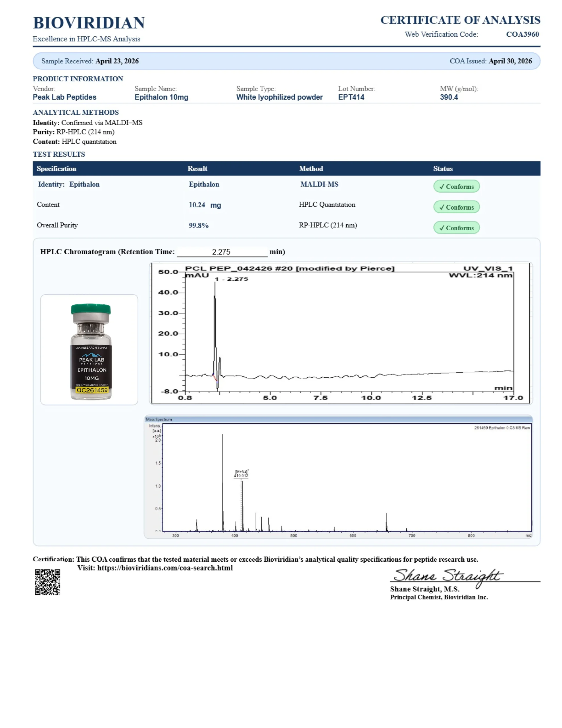
Task: Click the Result column header
Action: (197, 169)
